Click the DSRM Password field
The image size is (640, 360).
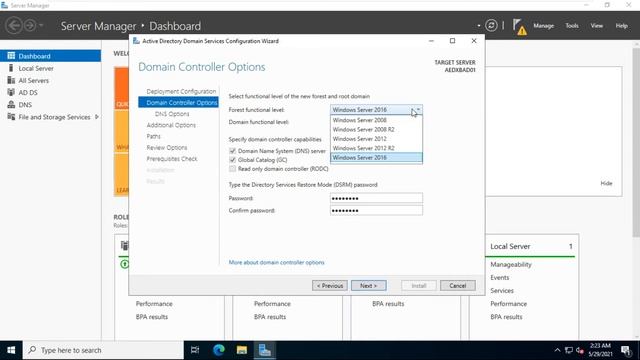tap(376, 198)
